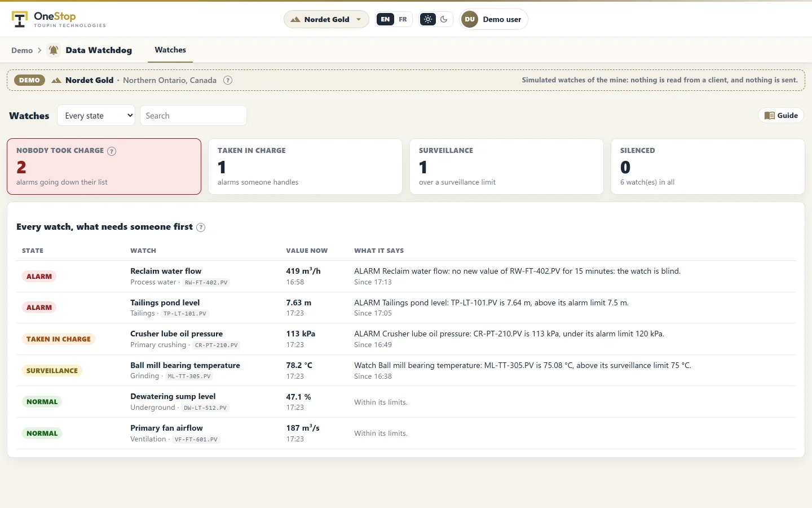
Task: Select EN language option
Action: pos(385,19)
